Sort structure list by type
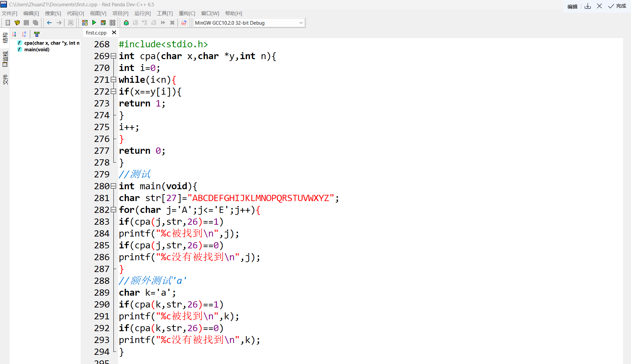Screen dimensions: 631x364 tap(14, 34)
